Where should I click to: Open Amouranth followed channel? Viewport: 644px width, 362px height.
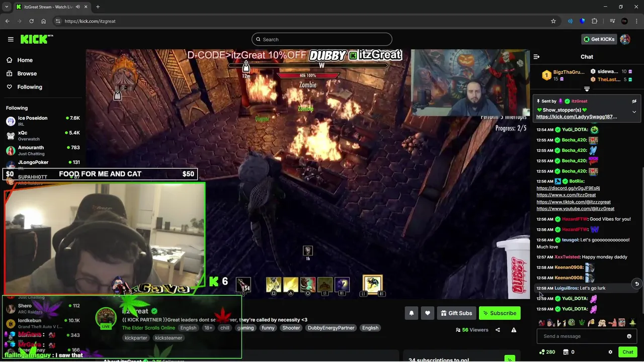pyautogui.click(x=43, y=150)
